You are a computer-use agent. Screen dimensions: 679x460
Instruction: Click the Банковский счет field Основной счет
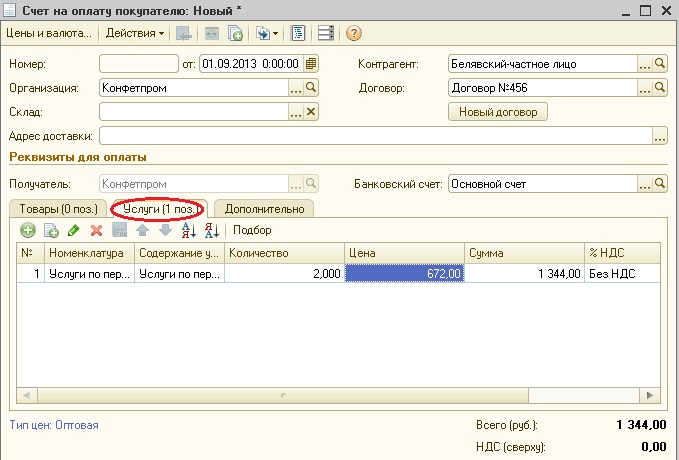543,184
